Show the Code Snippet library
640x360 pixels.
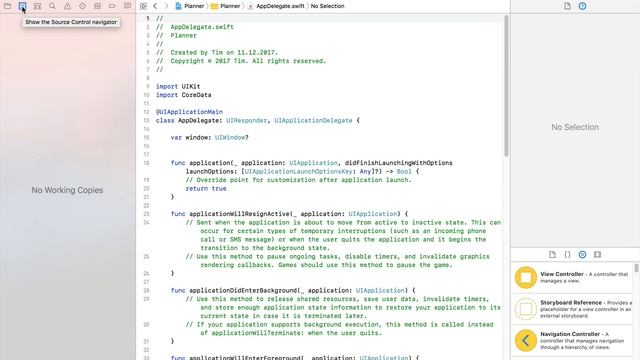pyautogui.click(x=567, y=255)
